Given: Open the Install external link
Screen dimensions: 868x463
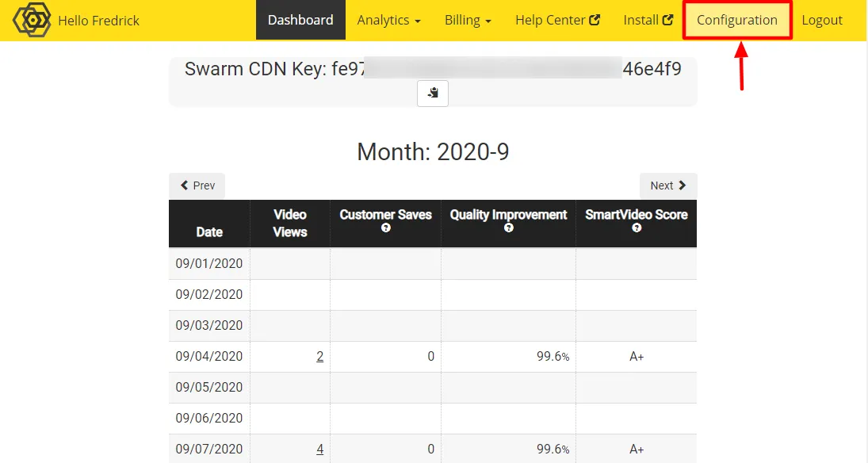Looking at the screenshot, I should pos(648,20).
